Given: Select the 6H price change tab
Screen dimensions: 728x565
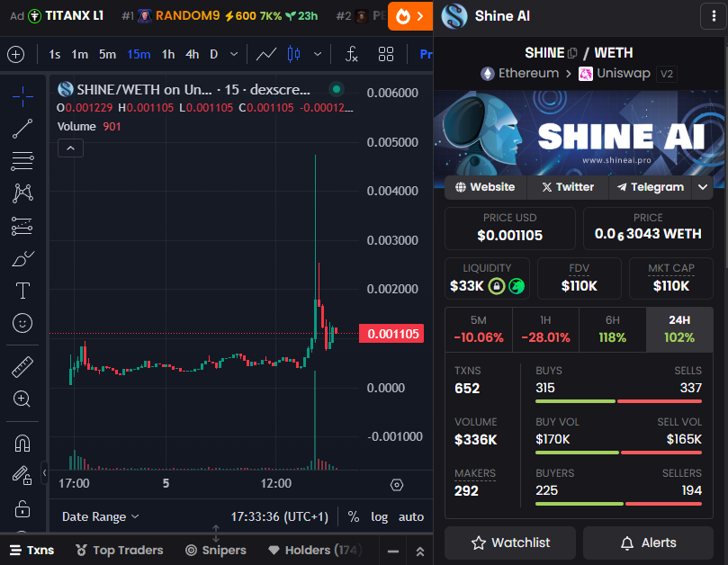Looking at the screenshot, I should (x=613, y=329).
